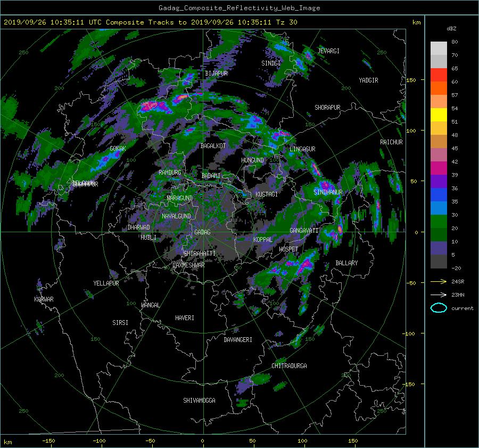Click the KOPPAL city label
This screenshot has height=448, width=479.
[263, 240]
